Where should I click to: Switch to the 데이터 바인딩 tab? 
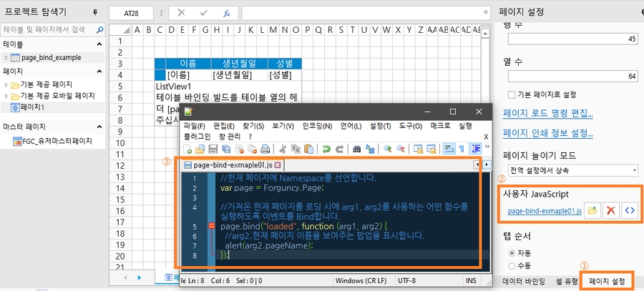[522, 282]
